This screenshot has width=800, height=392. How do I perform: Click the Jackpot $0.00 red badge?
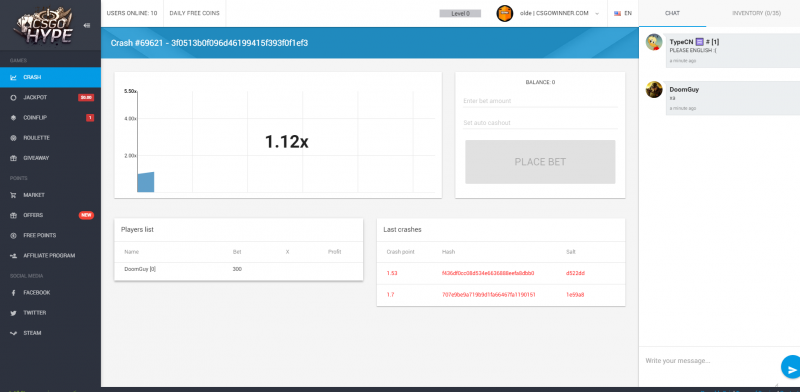(x=86, y=97)
